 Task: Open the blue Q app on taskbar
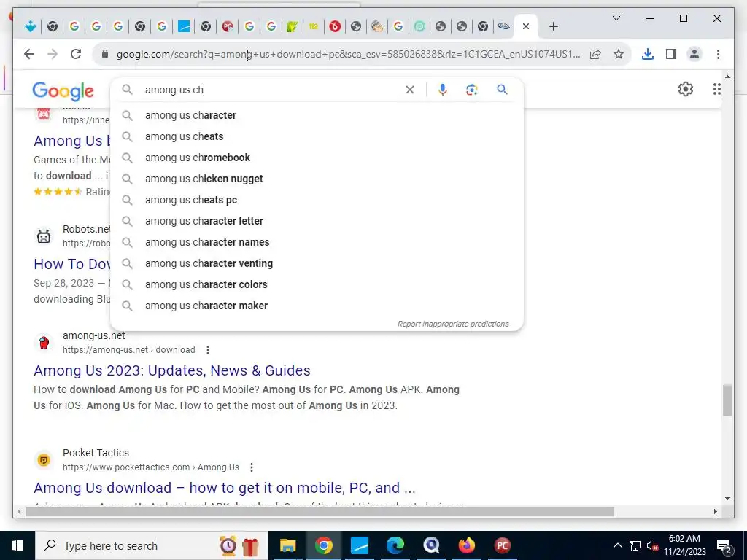click(430, 545)
